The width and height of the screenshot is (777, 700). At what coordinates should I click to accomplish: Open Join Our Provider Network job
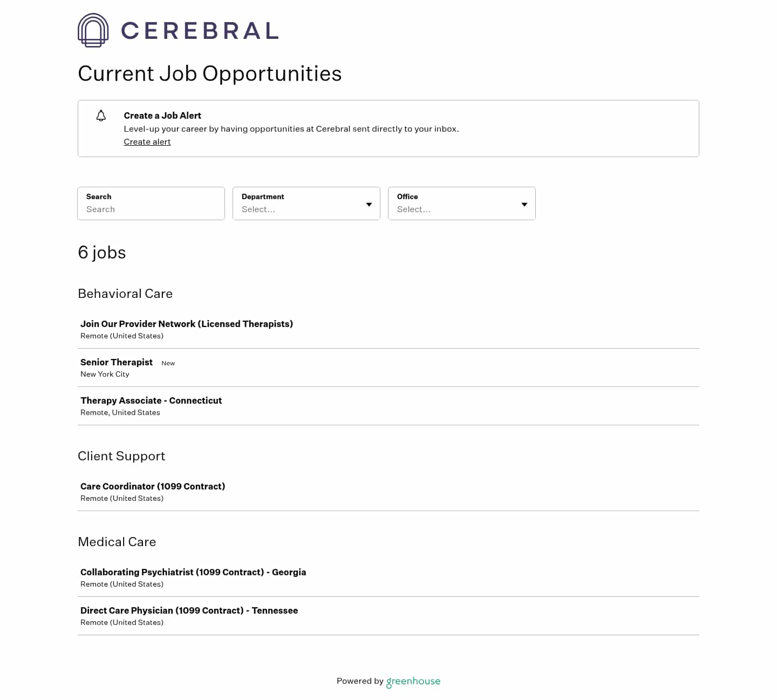point(187,324)
